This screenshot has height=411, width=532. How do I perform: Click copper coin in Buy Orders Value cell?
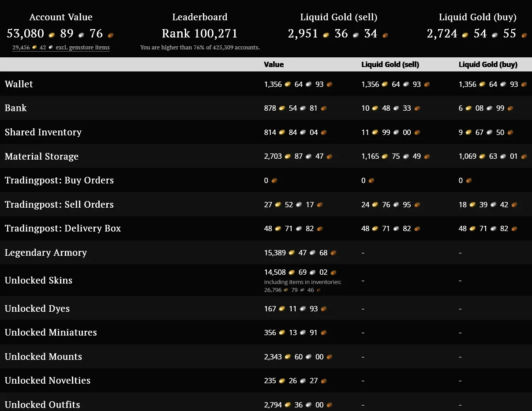[274, 180]
